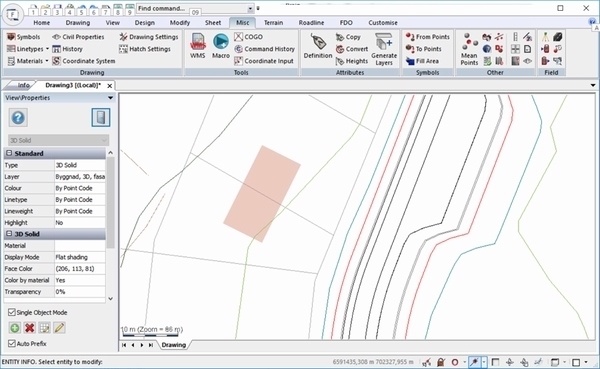This screenshot has width=600, height=369.
Task: Collapse the 3D Solid properties section
Action: point(9,233)
